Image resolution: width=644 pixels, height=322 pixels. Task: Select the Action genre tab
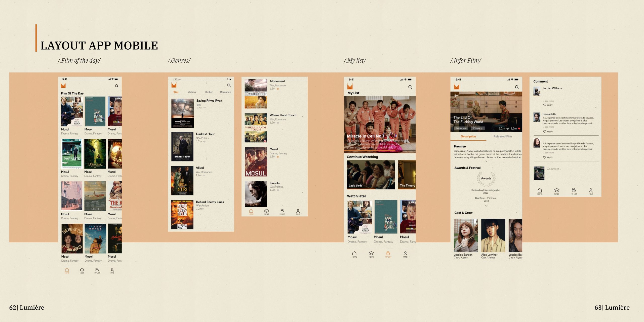point(192,92)
